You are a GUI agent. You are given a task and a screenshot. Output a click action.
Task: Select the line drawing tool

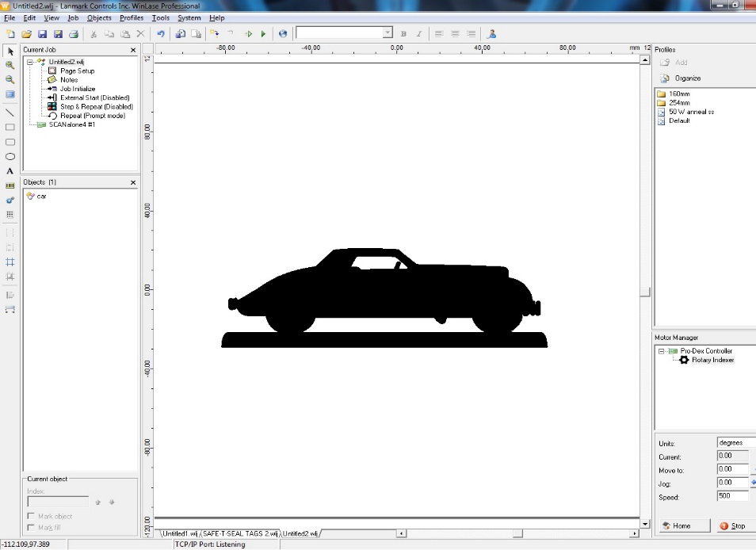(10, 113)
